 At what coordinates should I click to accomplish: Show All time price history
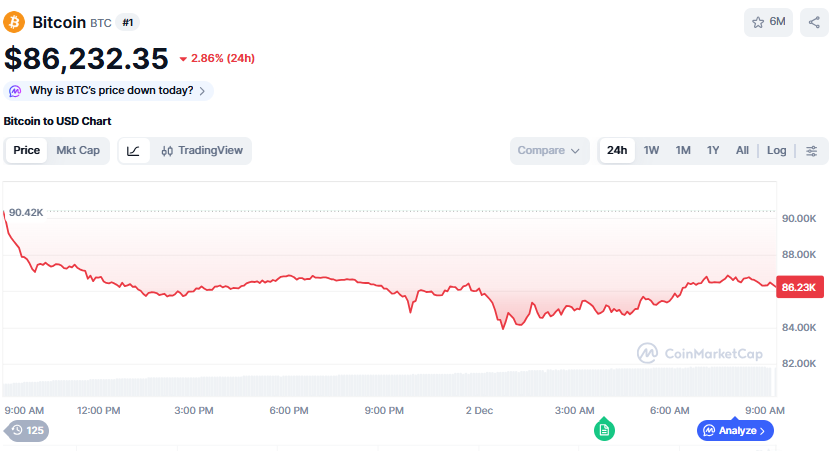point(742,151)
